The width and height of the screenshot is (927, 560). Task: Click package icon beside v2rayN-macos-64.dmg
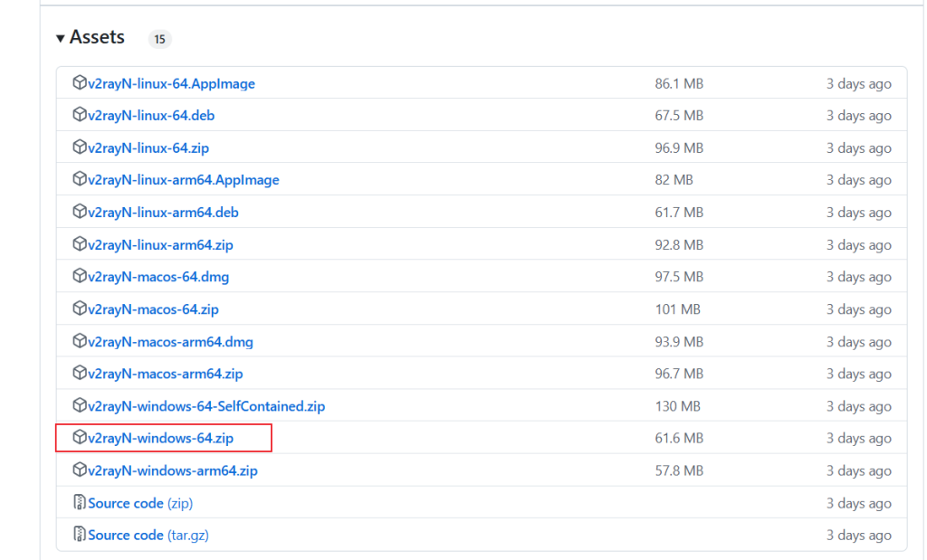tap(80, 277)
